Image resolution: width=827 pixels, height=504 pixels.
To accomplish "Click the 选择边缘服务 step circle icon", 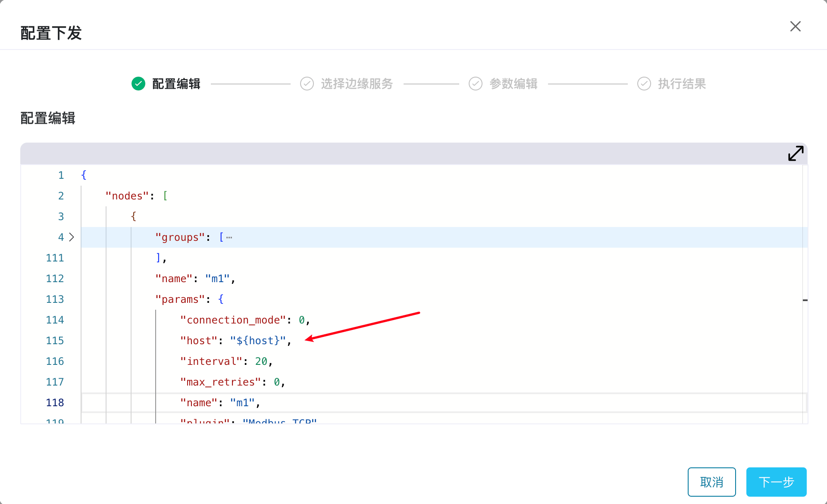I will [307, 84].
